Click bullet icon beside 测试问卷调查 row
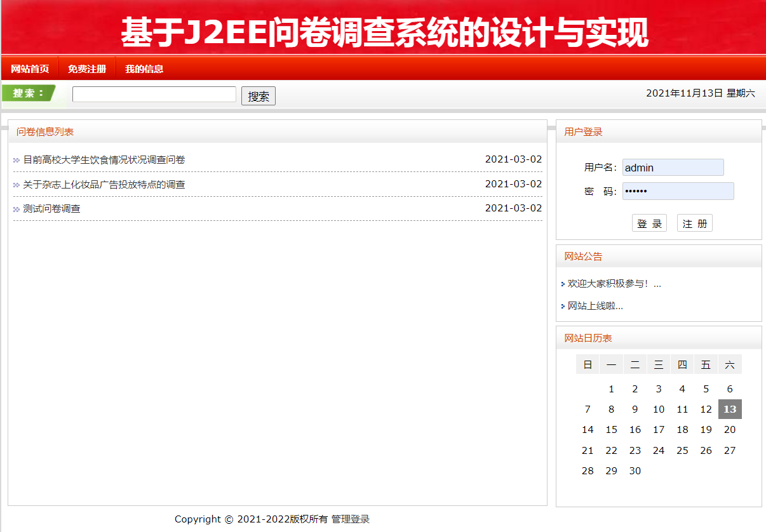The width and height of the screenshot is (766, 532). pyautogui.click(x=17, y=209)
